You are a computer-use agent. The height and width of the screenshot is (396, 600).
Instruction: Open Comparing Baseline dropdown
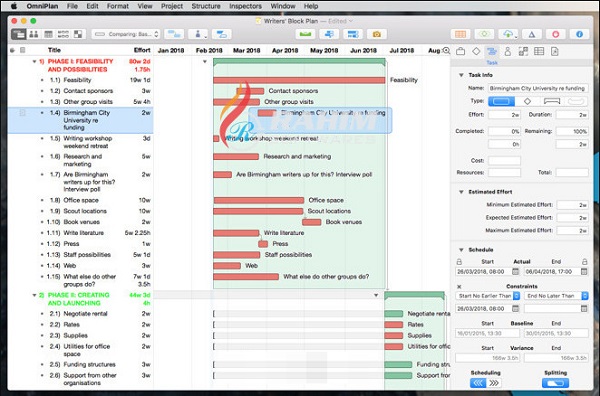(x=126, y=34)
